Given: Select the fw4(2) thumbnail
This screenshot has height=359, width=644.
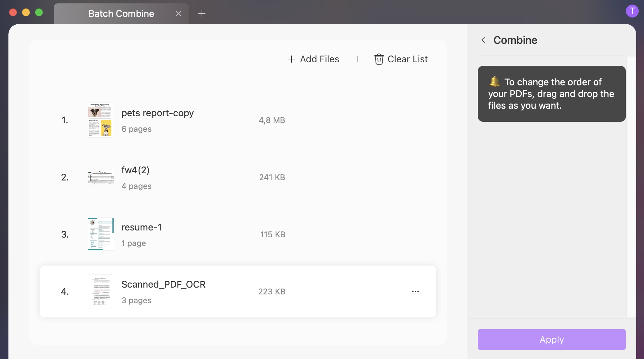Looking at the screenshot, I should [x=100, y=177].
